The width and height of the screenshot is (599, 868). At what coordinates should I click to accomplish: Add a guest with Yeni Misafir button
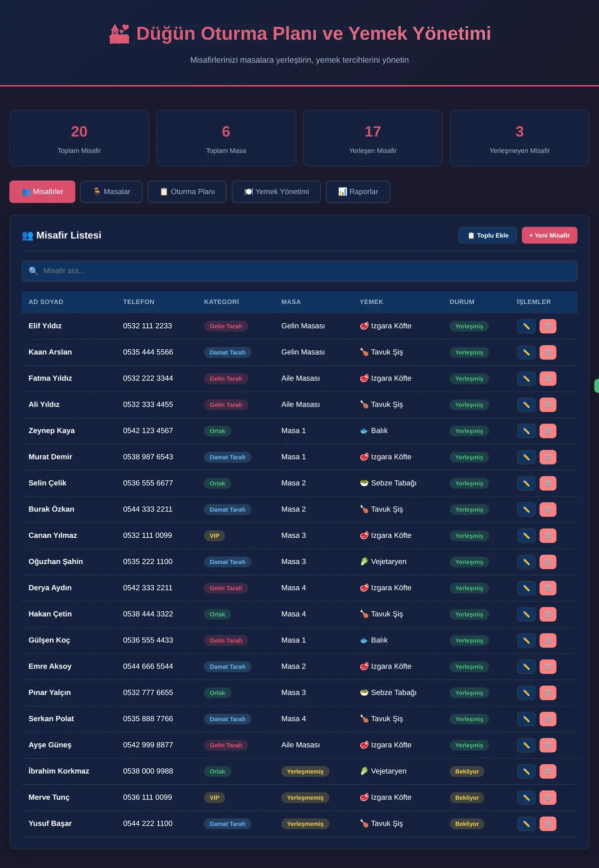click(550, 235)
